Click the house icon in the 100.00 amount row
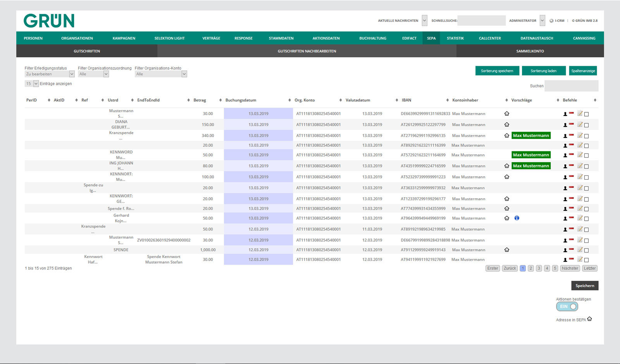 click(506, 177)
